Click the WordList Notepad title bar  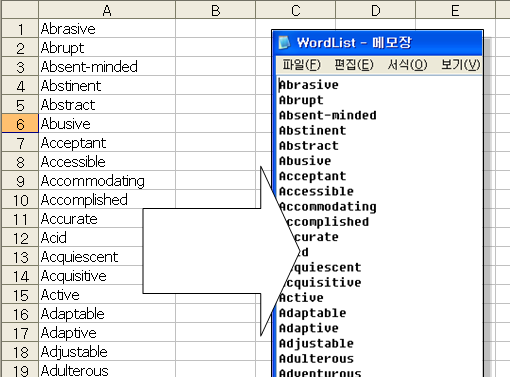[377, 43]
